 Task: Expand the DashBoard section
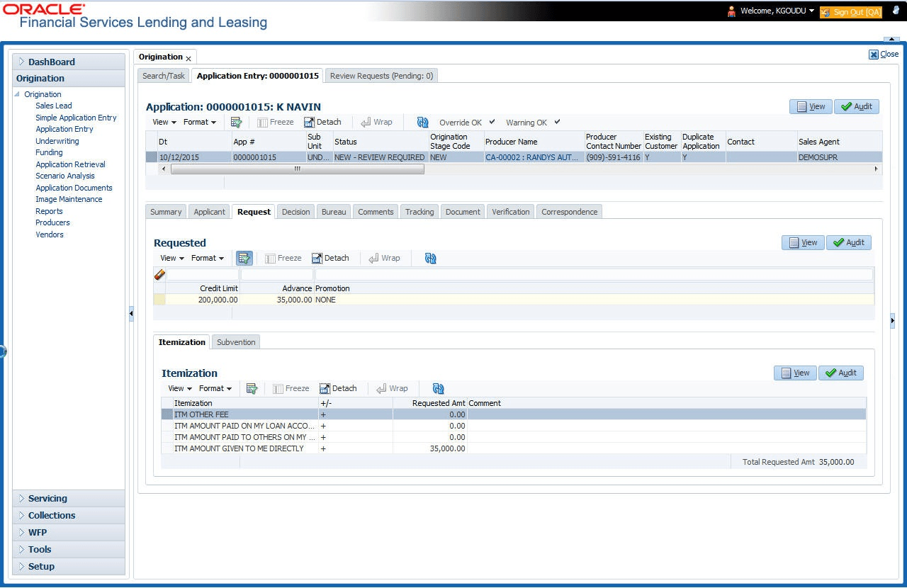coord(69,62)
